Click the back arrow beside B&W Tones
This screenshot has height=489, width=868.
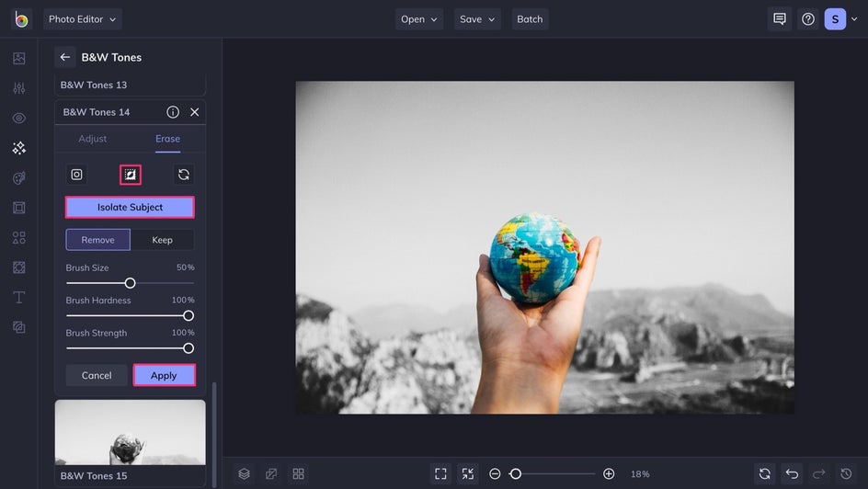click(65, 57)
